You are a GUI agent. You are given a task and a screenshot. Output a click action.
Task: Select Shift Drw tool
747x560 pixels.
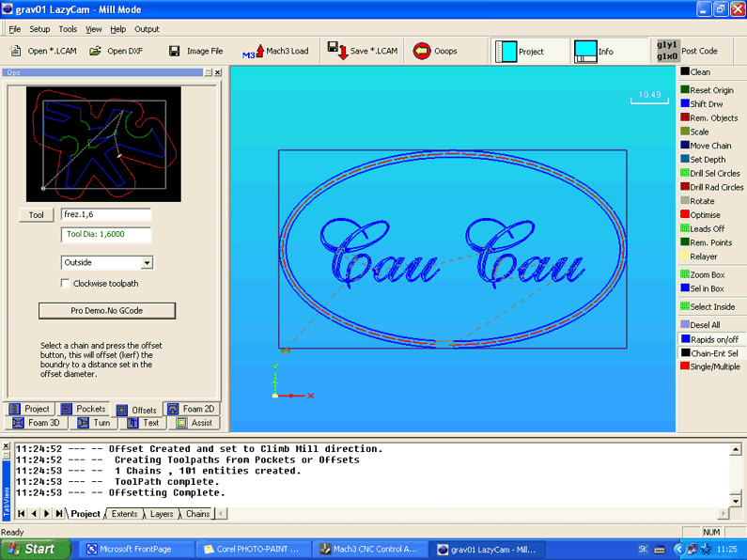701,103
